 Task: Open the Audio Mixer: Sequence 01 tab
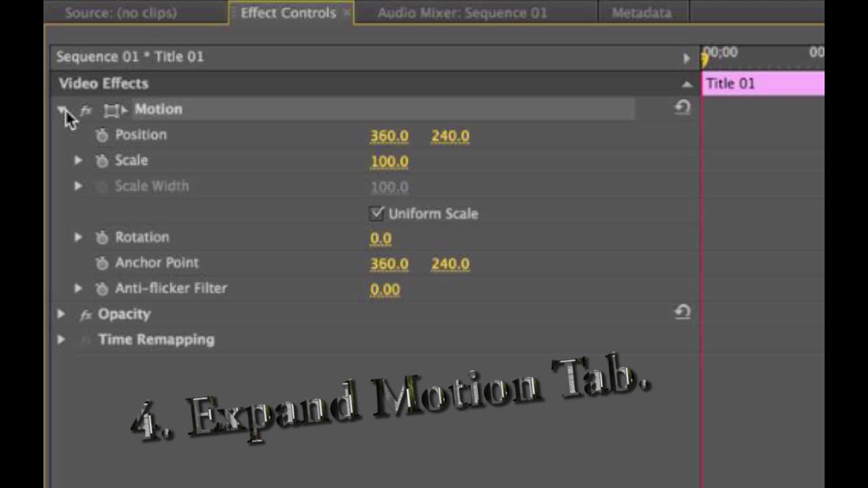(462, 13)
